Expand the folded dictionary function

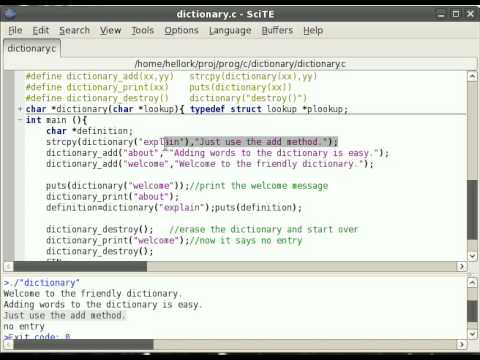20,109
